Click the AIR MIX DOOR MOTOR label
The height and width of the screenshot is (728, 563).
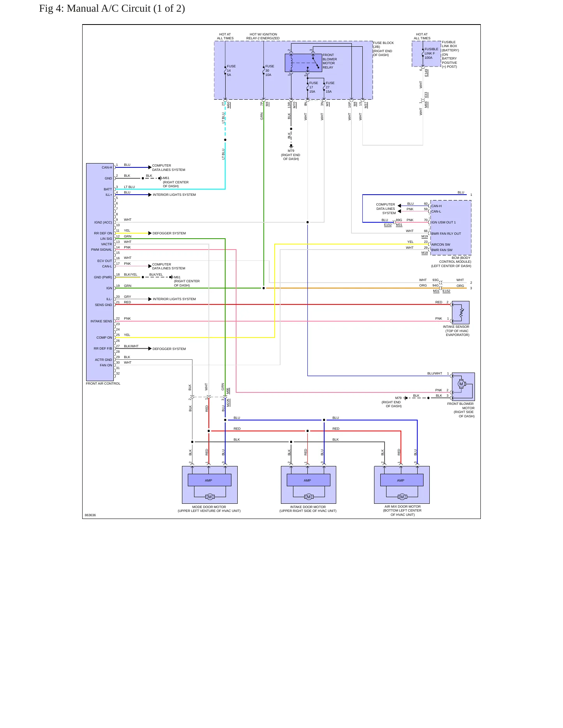tap(402, 506)
